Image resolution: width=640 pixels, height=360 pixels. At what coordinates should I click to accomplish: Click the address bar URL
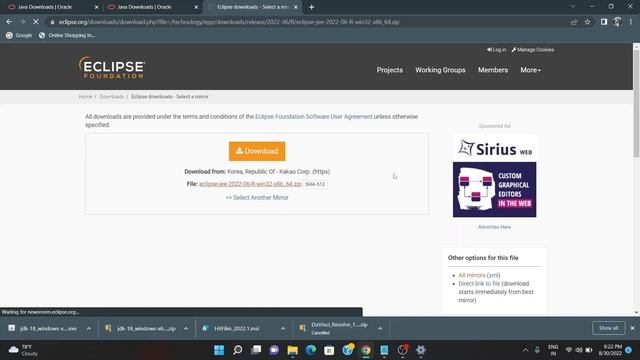229,22
